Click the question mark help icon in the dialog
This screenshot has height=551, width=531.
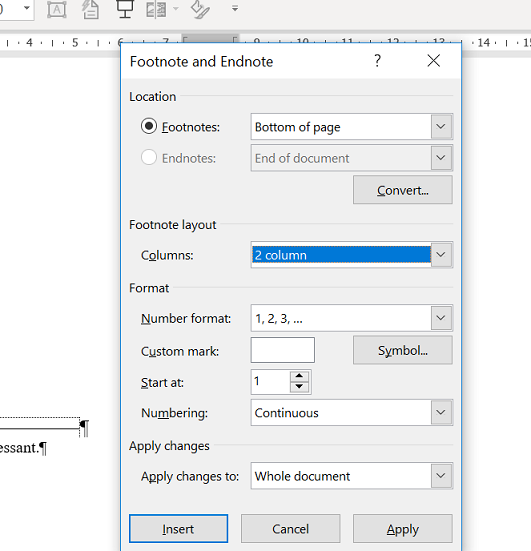tap(377, 61)
